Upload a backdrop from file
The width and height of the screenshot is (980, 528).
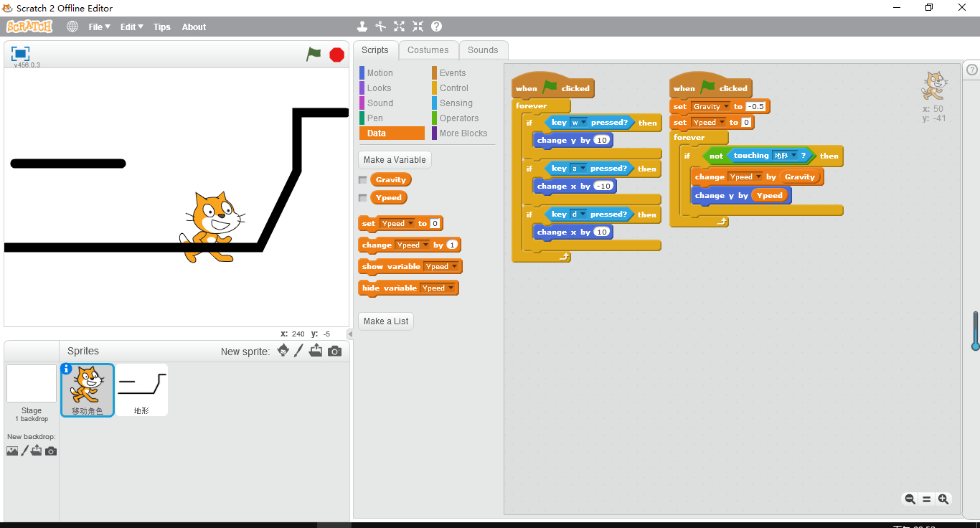pos(37,451)
